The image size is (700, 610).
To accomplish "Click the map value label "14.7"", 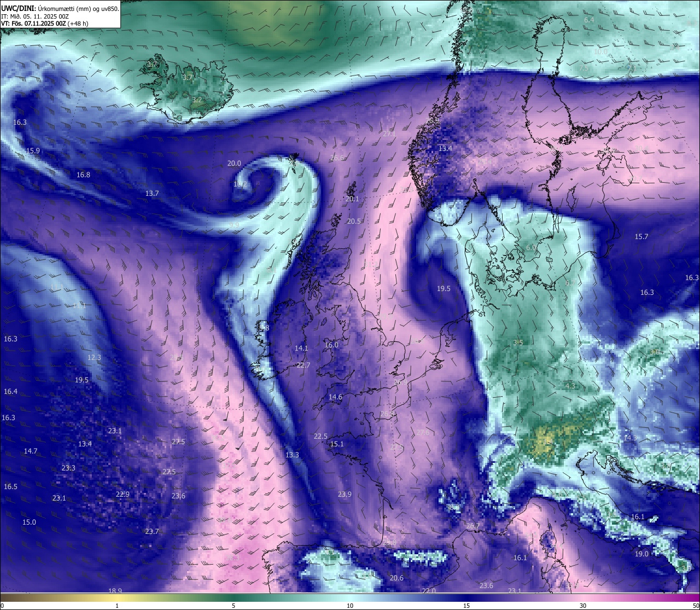I will coord(31,451).
